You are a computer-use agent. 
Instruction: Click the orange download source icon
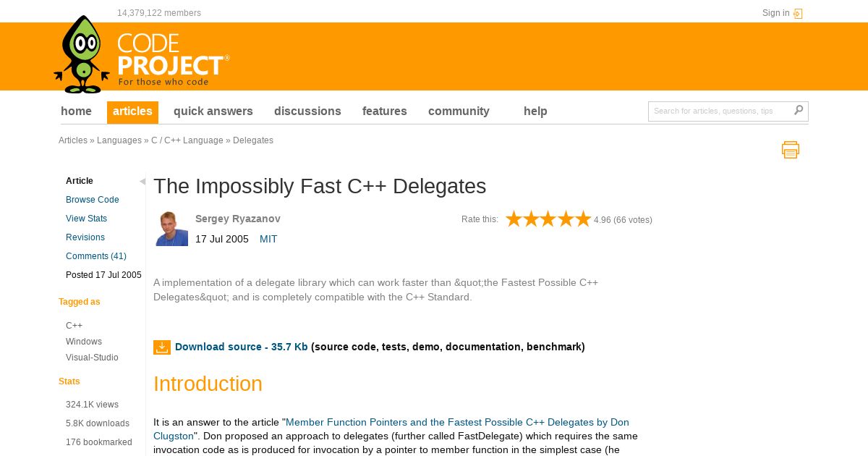tap(162, 347)
